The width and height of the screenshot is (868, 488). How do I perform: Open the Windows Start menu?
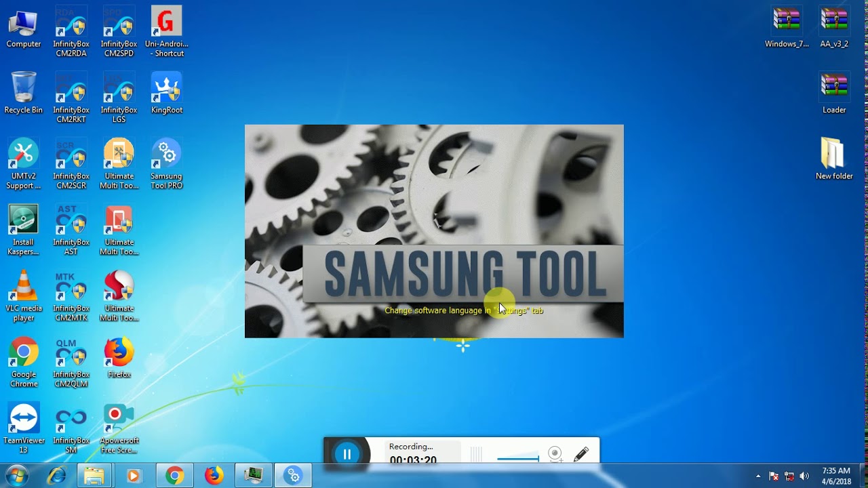pyautogui.click(x=16, y=476)
